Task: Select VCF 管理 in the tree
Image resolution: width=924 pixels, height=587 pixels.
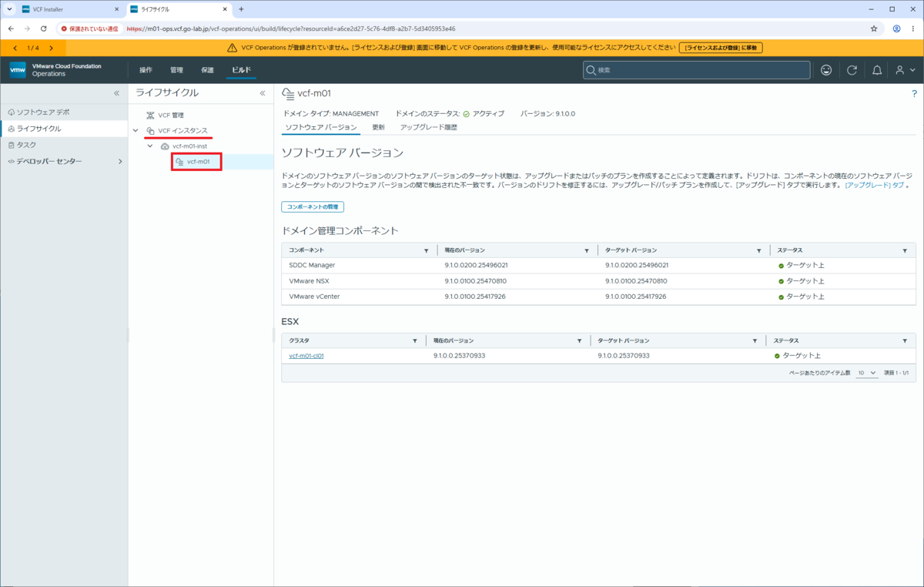Action: coord(171,115)
